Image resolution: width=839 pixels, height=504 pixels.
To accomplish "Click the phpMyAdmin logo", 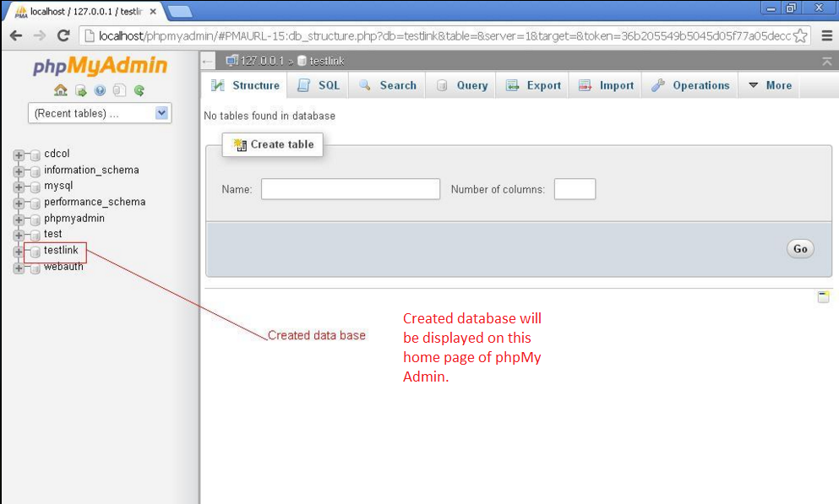I will (100, 66).
